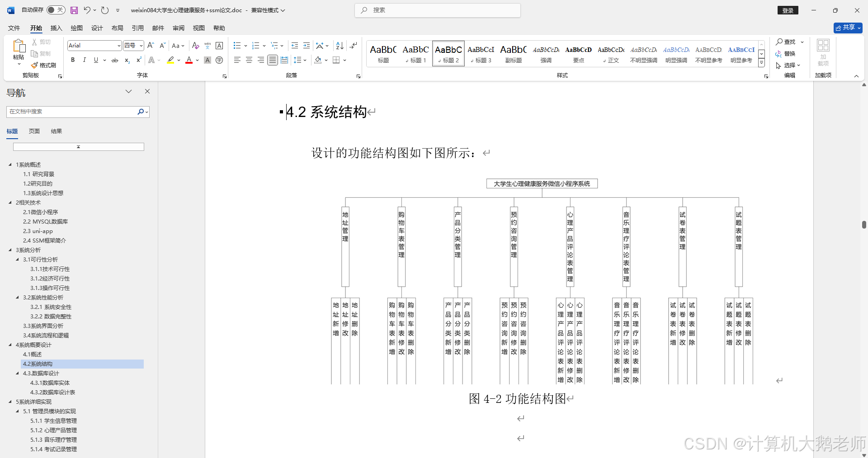Apply yellow text highlight color
This screenshot has width=868, height=458.
pyautogui.click(x=170, y=60)
